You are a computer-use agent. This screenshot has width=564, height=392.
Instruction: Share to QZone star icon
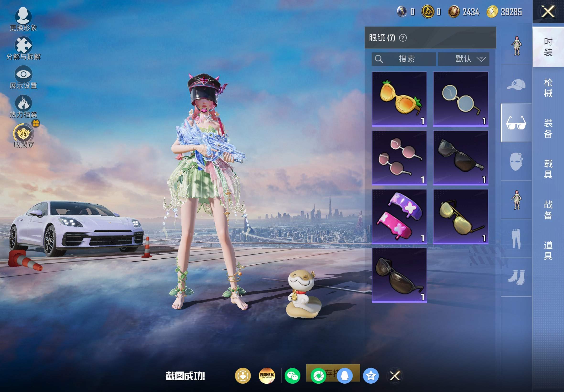pos(371,376)
